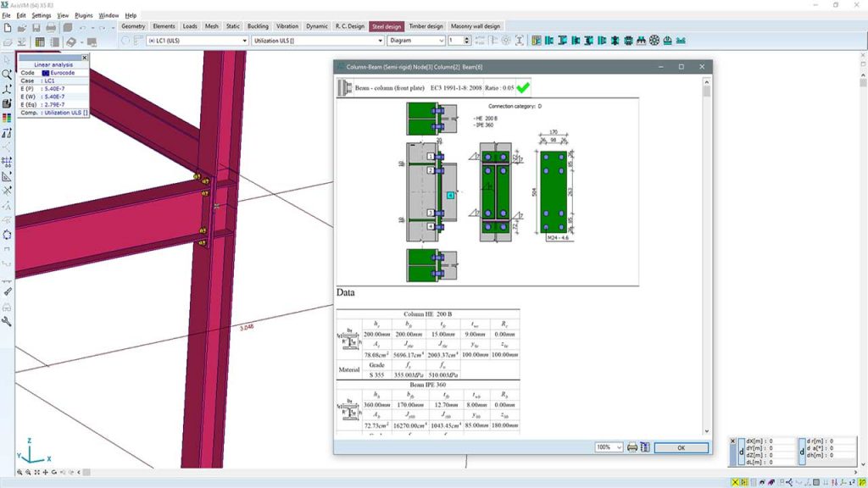Open an existing model via the folder icon
The height and width of the screenshot is (488, 868).
tap(22, 26)
